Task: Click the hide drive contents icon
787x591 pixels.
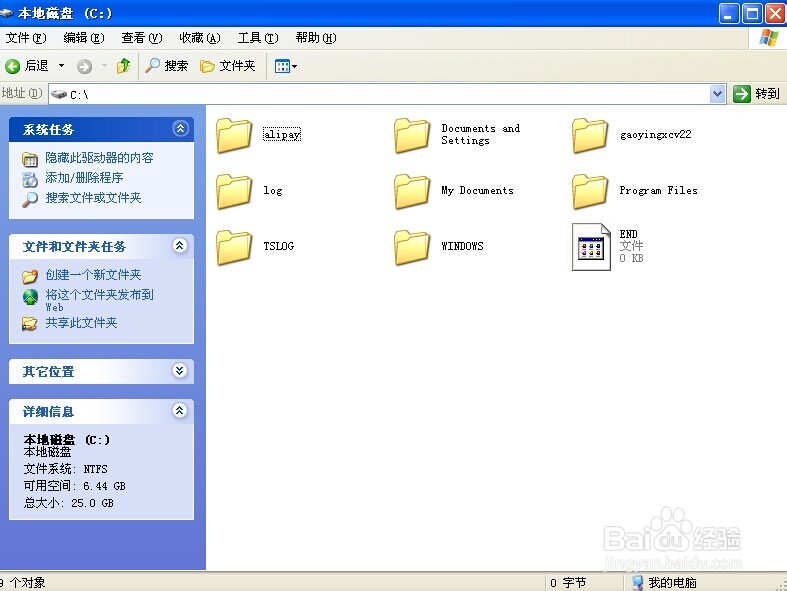Action: pyautogui.click(x=30, y=160)
